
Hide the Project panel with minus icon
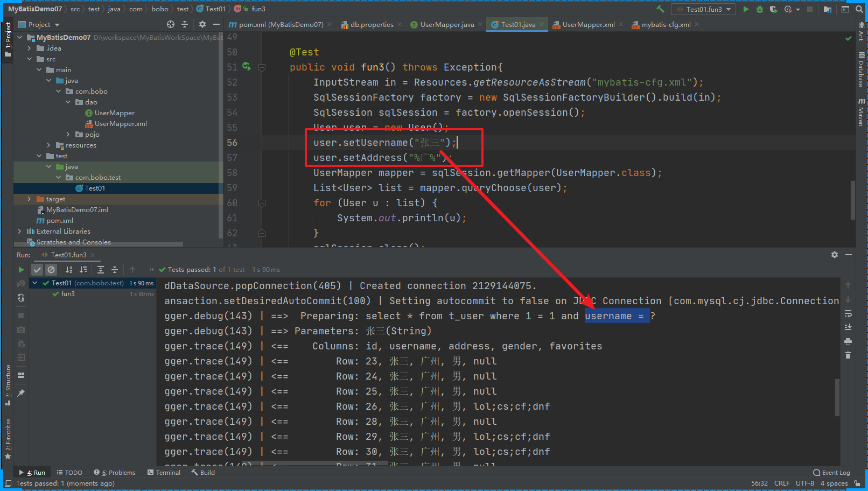[216, 24]
